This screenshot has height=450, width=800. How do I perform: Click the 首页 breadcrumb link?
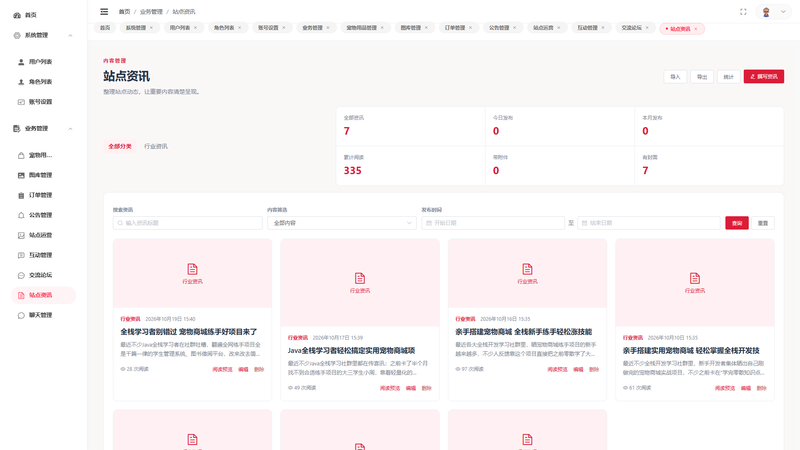(124, 12)
